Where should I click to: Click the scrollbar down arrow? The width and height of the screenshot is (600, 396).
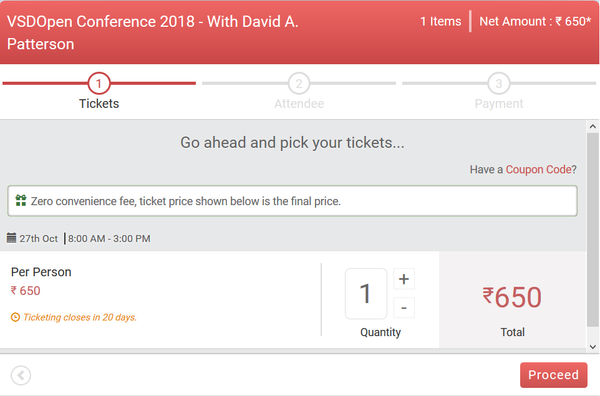(x=593, y=347)
